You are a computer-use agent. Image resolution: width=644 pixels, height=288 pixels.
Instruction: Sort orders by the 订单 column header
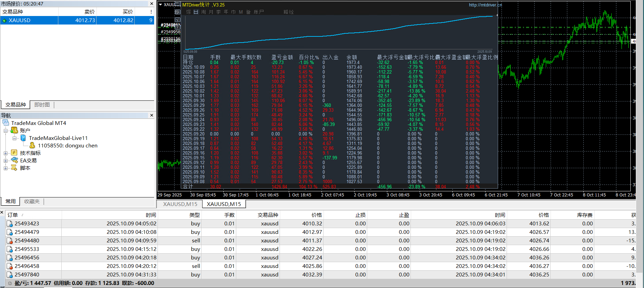[34, 215]
